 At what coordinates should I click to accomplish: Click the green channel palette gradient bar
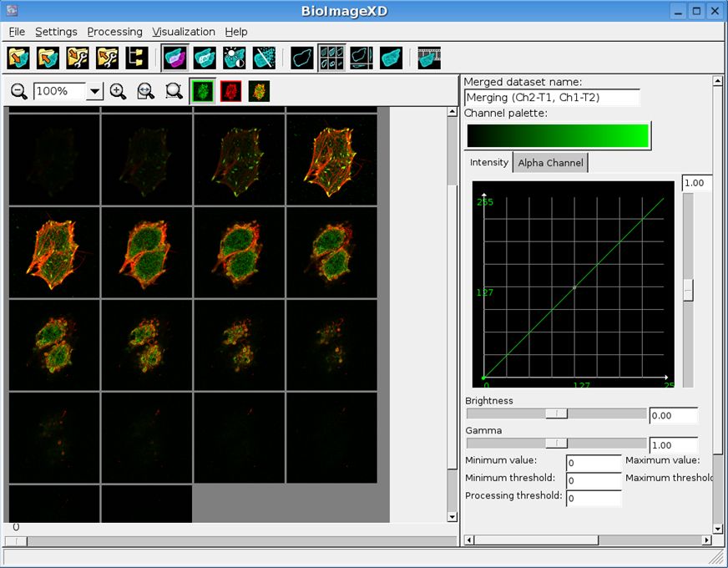click(558, 135)
